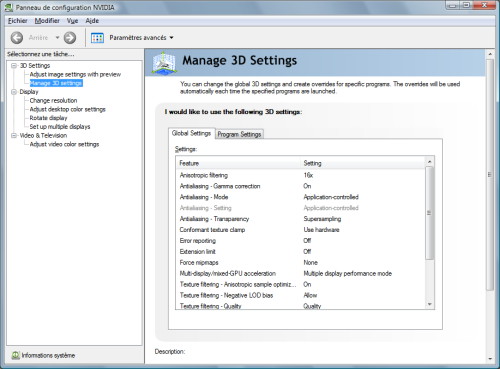Viewport: 500px width, 369px height.
Task: Switch to the Global Settings tab
Action: [x=191, y=133]
